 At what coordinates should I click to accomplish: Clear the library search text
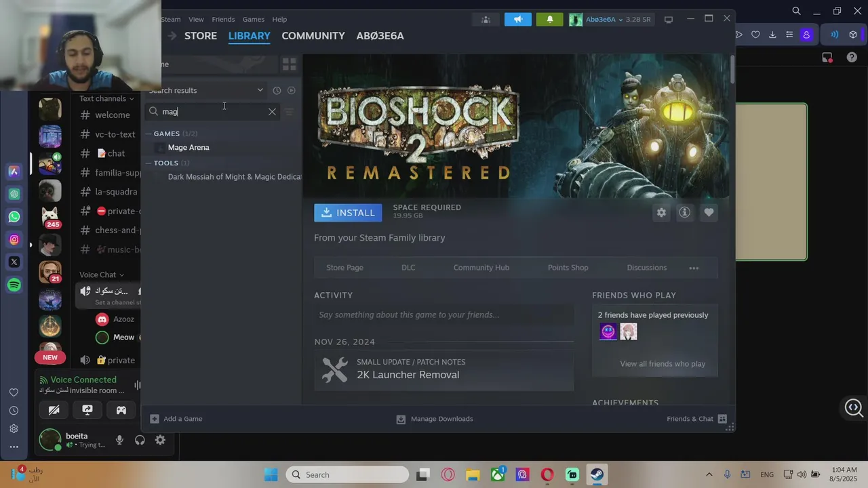pyautogui.click(x=272, y=112)
